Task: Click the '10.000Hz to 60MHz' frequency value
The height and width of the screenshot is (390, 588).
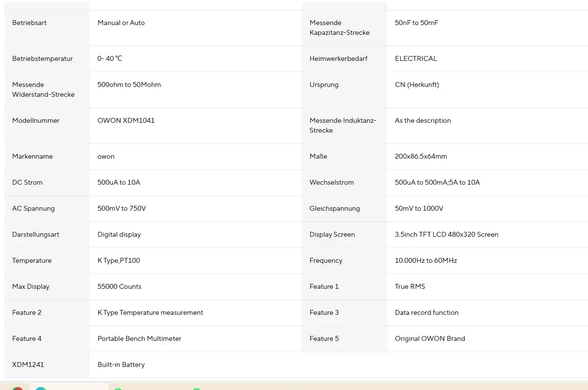Action: tap(426, 260)
